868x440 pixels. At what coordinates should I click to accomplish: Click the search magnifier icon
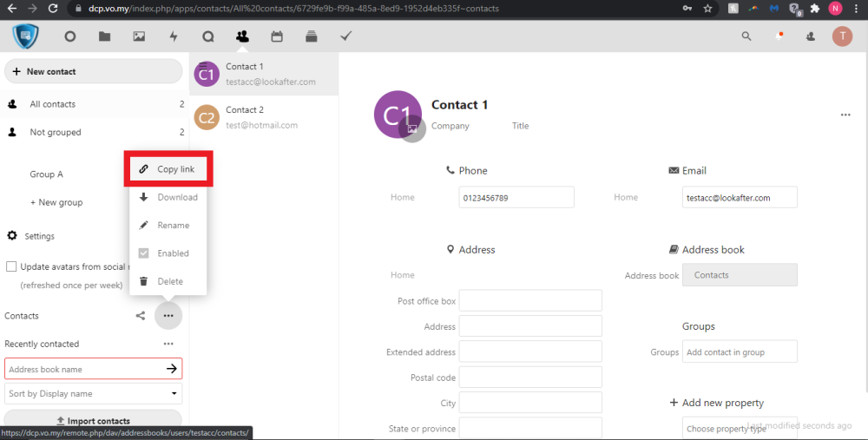[x=746, y=36]
